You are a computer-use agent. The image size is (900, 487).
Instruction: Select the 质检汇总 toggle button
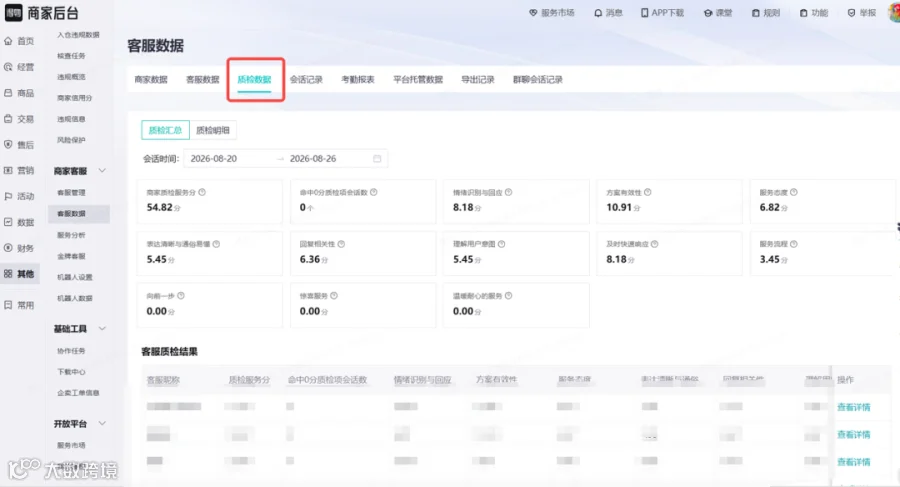[x=165, y=130]
